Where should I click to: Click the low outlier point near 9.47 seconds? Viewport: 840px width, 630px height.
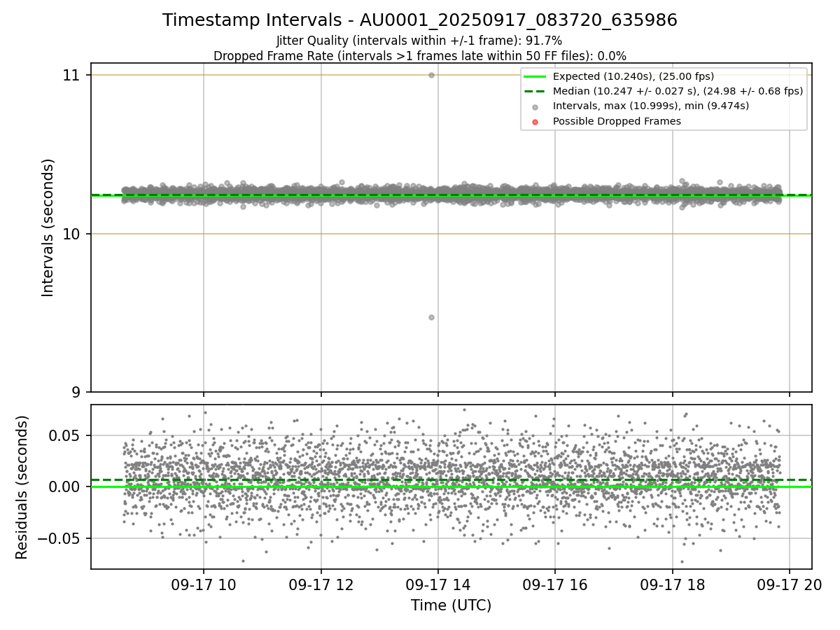click(431, 317)
